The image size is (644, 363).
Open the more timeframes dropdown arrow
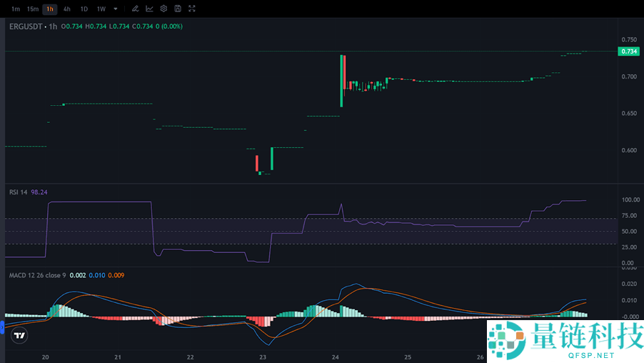[x=116, y=9]
